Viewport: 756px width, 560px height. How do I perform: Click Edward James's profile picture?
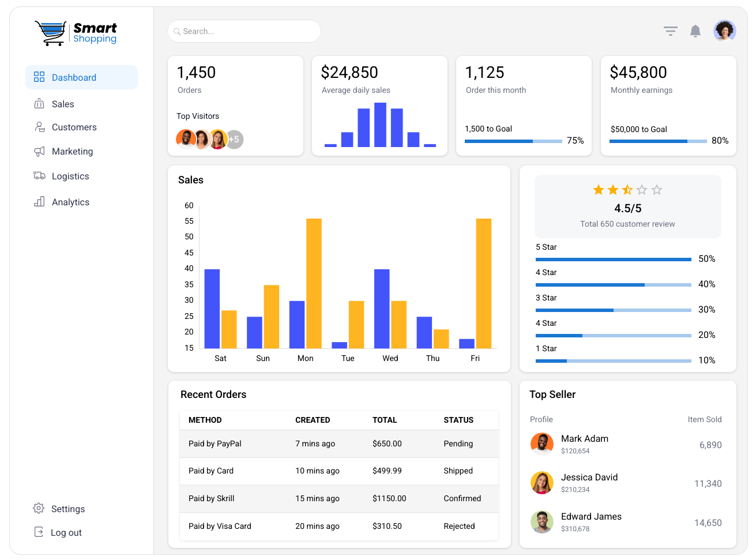coord(542,522)
